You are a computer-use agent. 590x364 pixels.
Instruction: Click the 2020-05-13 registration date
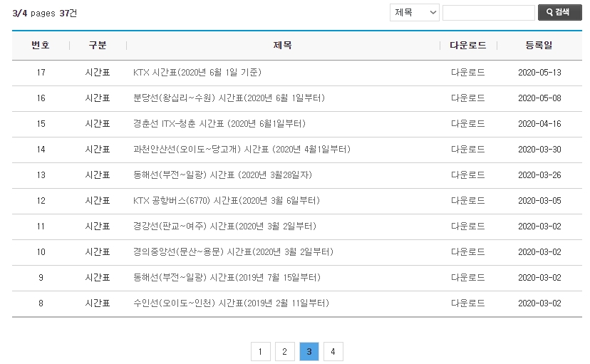(539, 72)
